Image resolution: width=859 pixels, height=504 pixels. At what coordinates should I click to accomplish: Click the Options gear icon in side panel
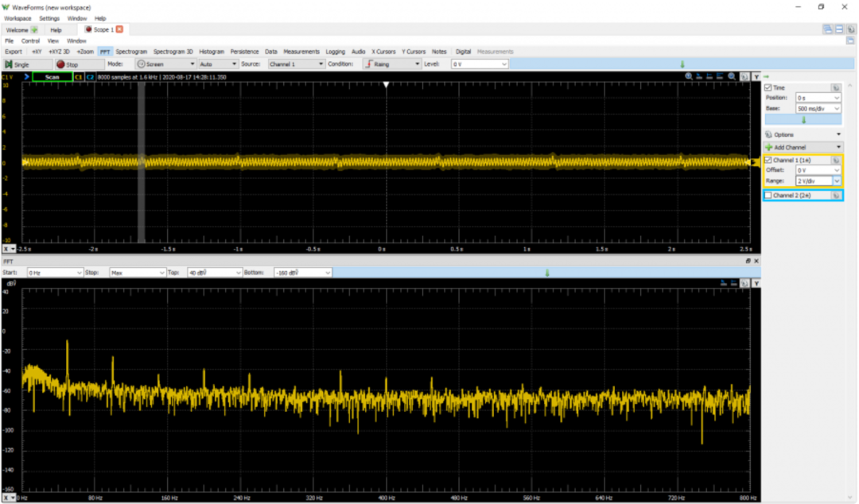768,134
